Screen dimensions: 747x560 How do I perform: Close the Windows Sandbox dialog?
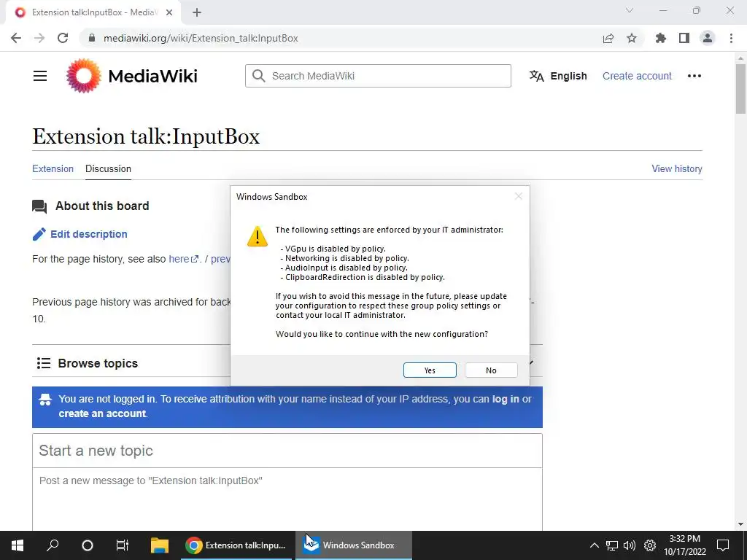pyautogui.click(x=519, y=196)
